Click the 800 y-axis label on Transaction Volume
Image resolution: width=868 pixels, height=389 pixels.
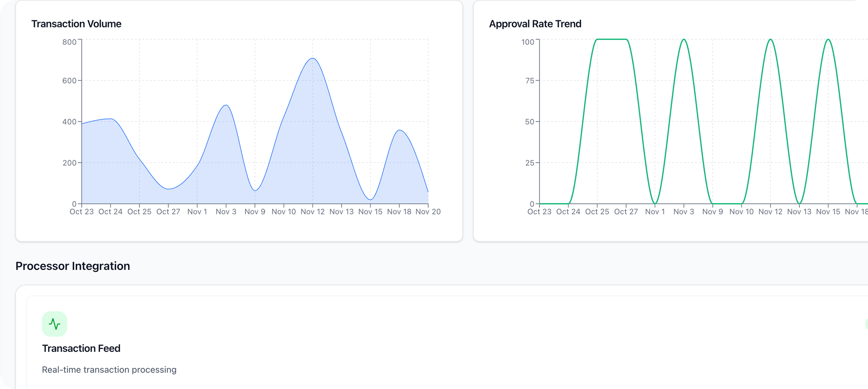click(x=69, y=42)
